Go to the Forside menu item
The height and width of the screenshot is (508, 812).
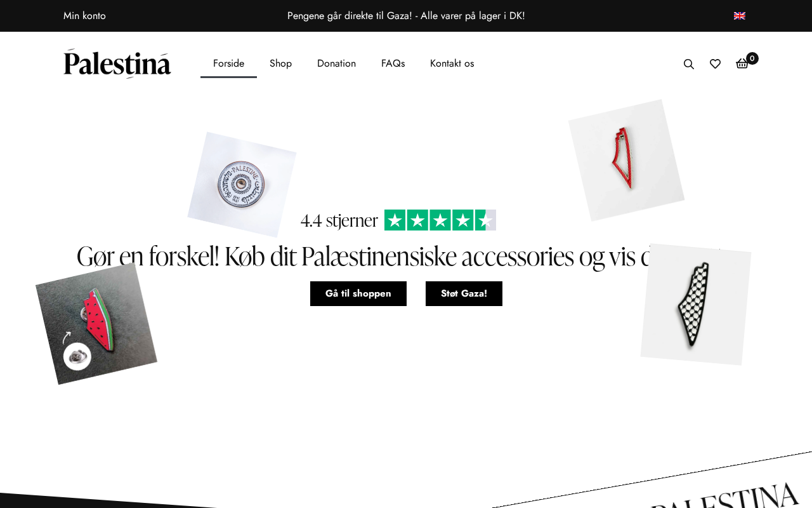pyautogui.click(x=228, y=63)
